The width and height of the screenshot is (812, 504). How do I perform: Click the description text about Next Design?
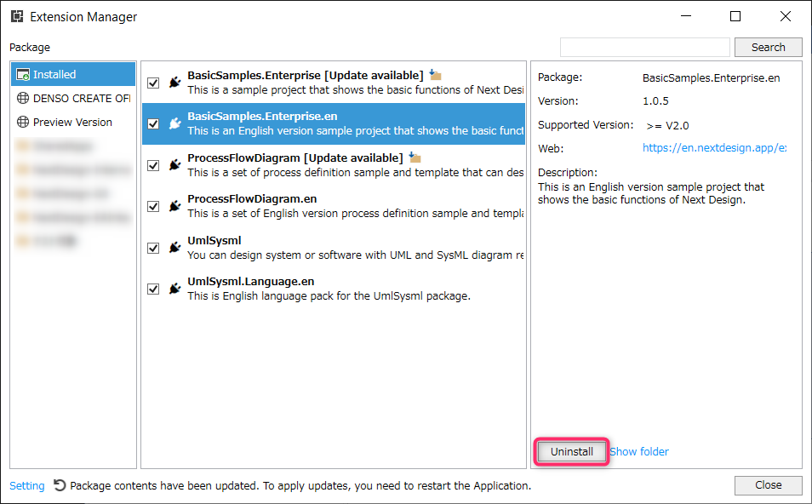[x=651, y=193]
